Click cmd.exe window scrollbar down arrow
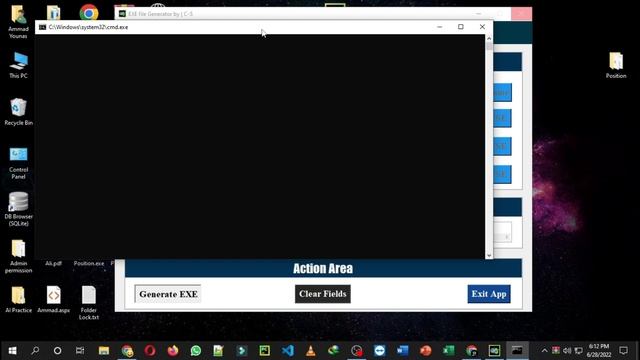Viewport: 640px width, 360px height. click(x=489, y=256)
